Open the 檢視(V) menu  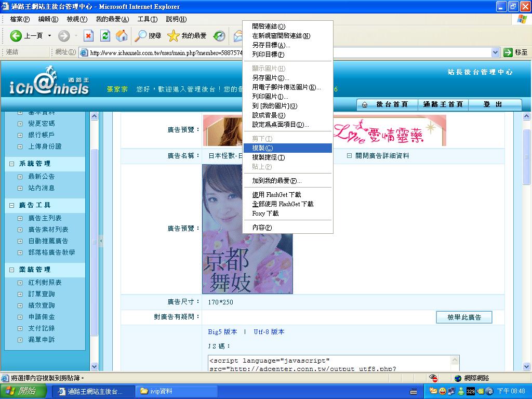pyautogui.click(x=77, y=19)
